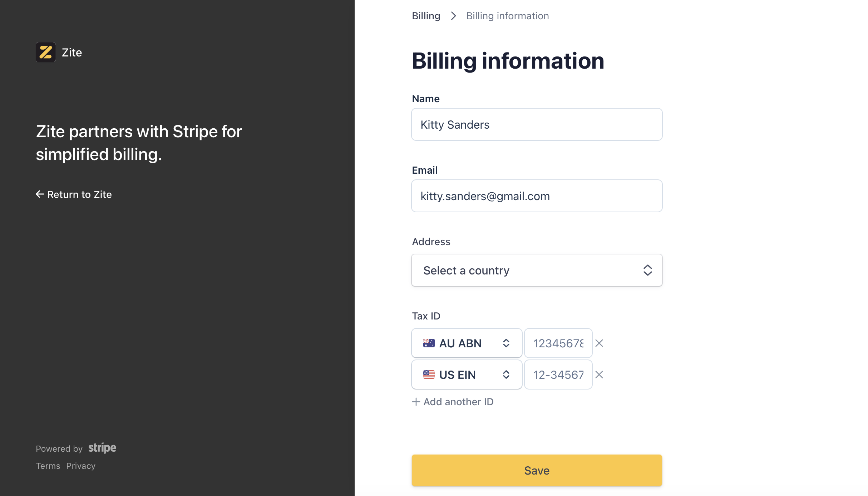Click the Stripe logo in the footer

[102, 448]
